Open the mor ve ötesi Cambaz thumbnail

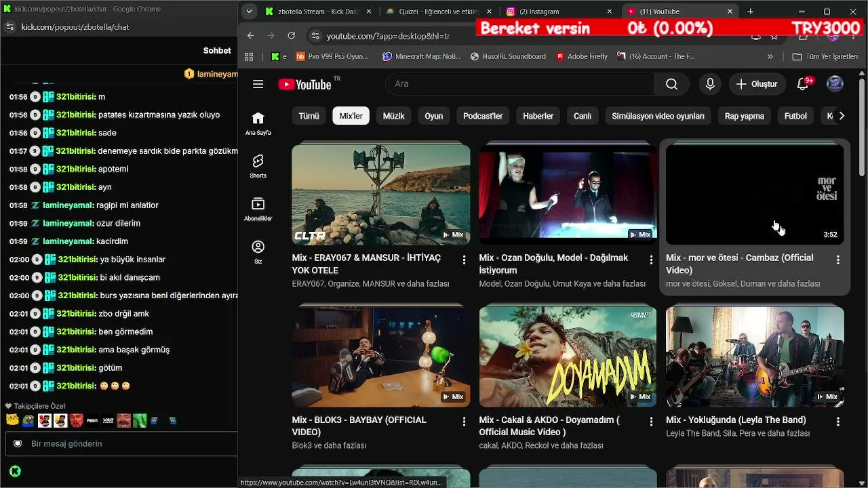tap(755, 195)
